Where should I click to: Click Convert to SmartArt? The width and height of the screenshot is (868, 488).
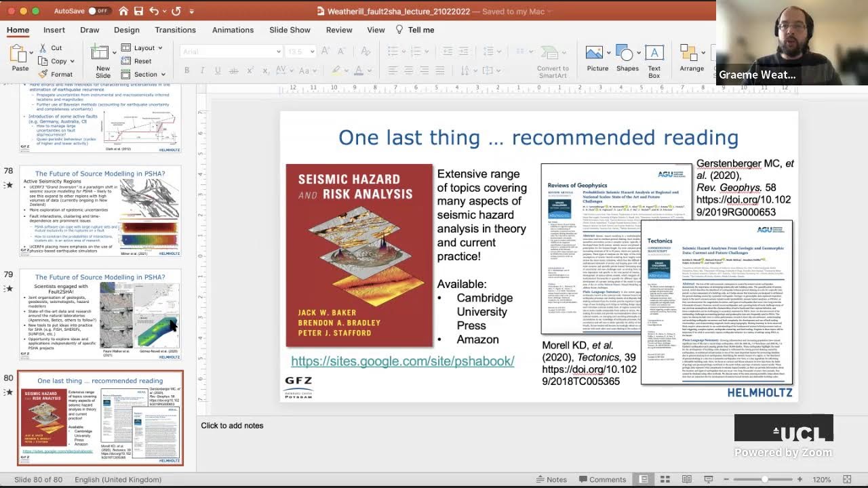(x=553, y=61)
